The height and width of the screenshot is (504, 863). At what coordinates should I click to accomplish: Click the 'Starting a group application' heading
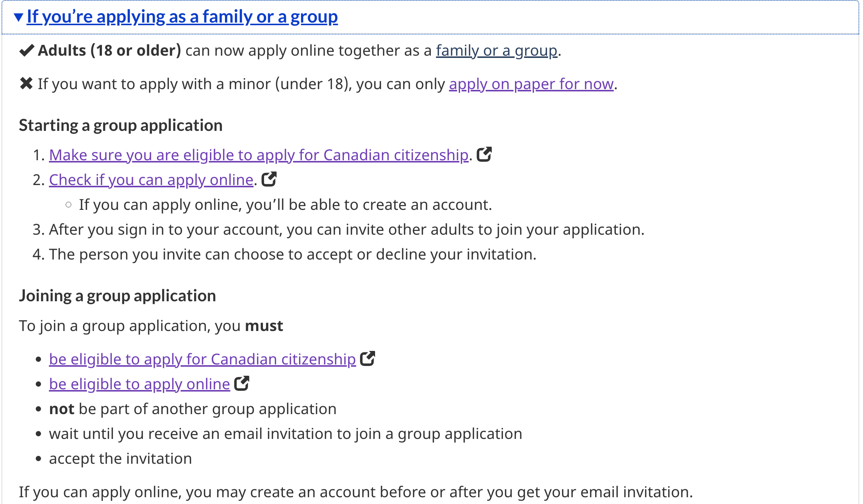pos(121,126)
